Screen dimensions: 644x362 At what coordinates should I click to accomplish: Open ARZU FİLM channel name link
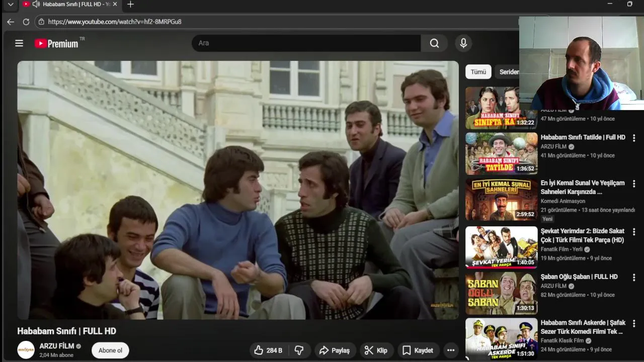57,346
